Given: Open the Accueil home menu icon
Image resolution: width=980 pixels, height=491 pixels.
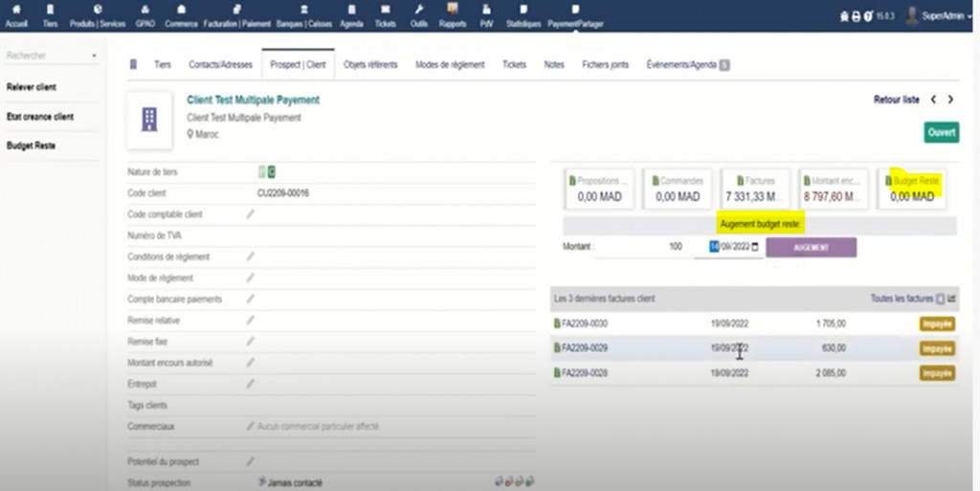Looking at the screenshot, I should tap(16, 10).
